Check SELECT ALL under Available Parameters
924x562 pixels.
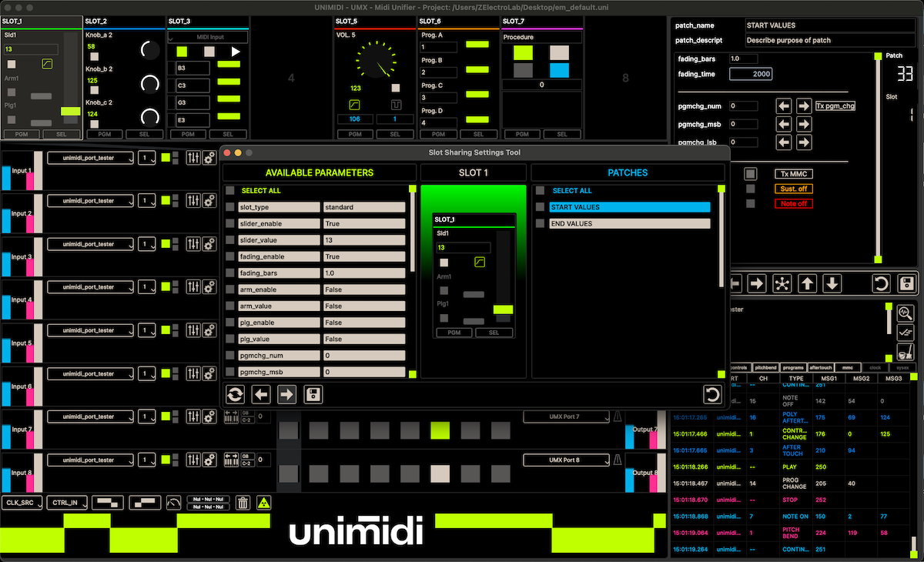click(x=230, y=190)
